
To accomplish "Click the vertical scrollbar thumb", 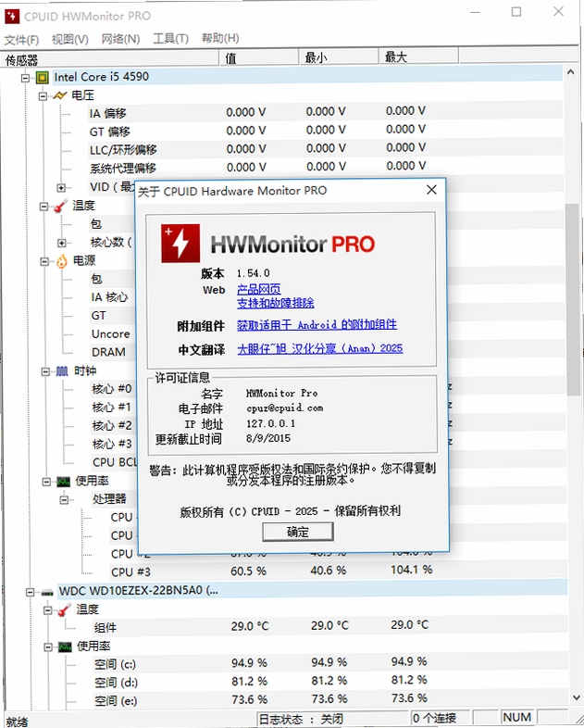I will pyautogui.click(x=573, y=299).
